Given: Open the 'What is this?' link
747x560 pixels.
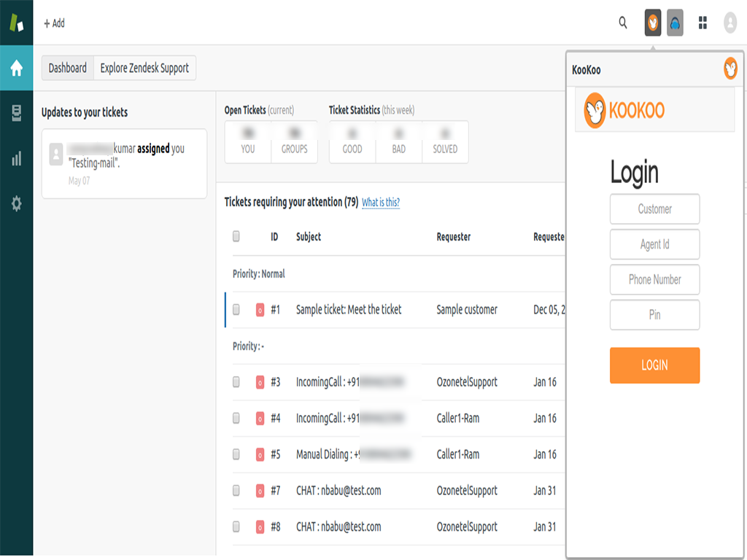Looking at the screenshot, I should tap(381, 203).
